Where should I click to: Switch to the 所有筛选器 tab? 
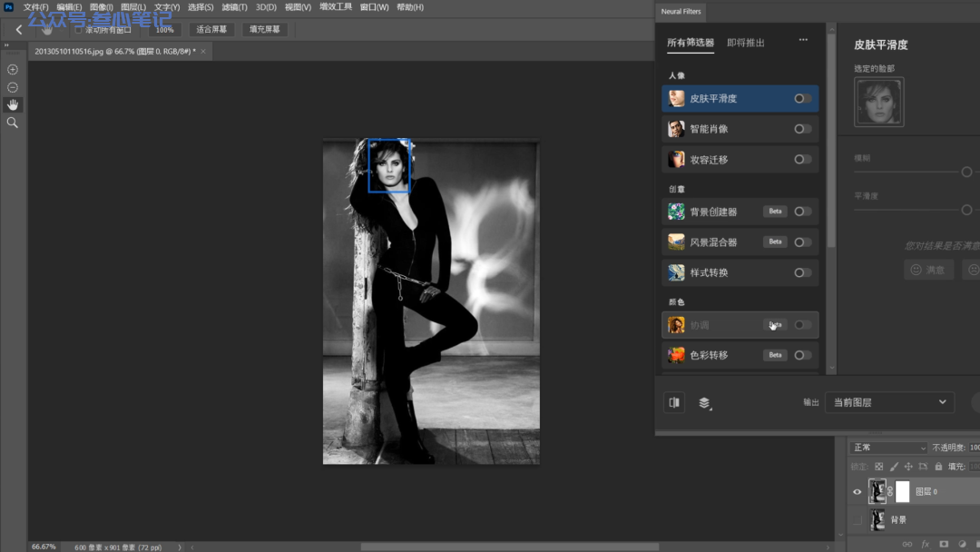[690, 43]
